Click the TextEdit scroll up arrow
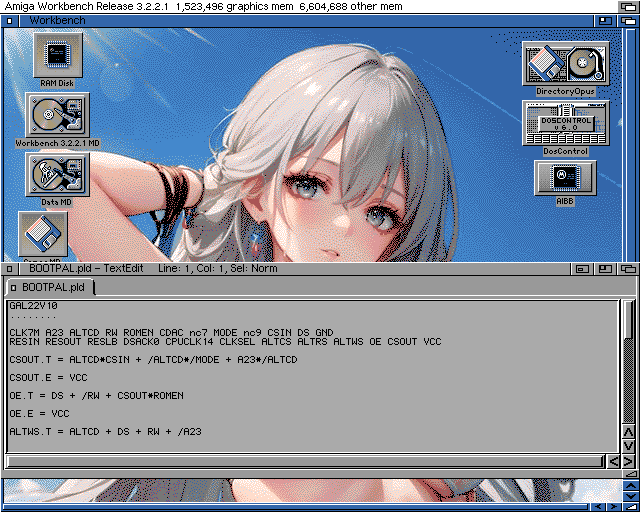Image resolution: width=640 pixels, height=512 pixels. point(629,432)
